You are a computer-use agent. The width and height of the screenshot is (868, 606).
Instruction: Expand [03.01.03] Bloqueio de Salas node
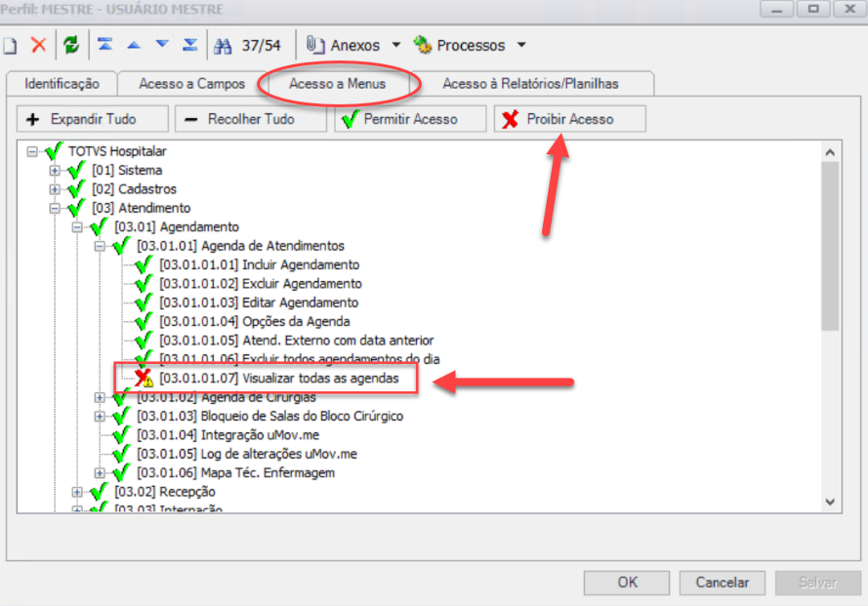coord(99,416)
